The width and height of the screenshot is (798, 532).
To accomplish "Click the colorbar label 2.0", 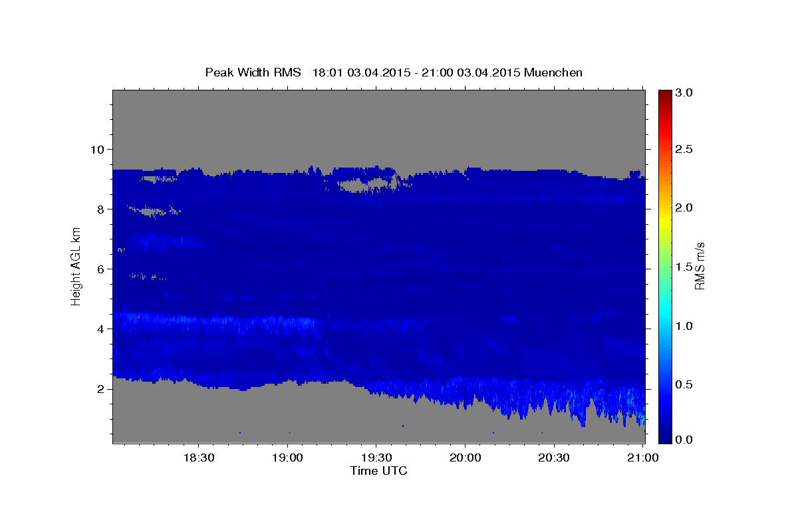I will (x=684, y=207).
